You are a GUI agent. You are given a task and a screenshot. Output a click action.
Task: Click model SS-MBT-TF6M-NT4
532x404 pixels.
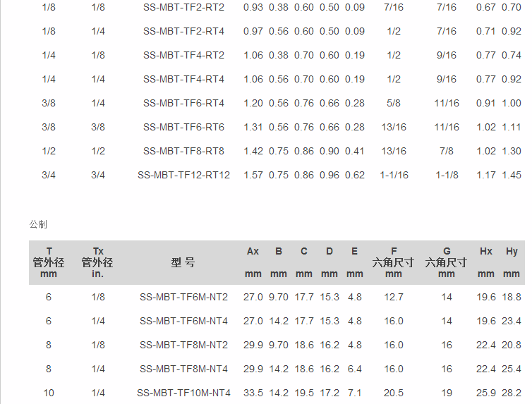183,321
